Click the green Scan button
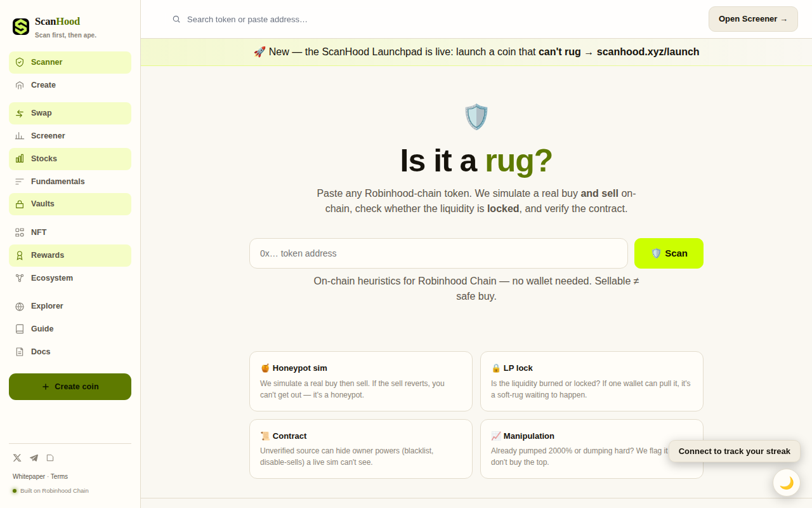The height and width of the screenshot is (508, 812). 669,253
